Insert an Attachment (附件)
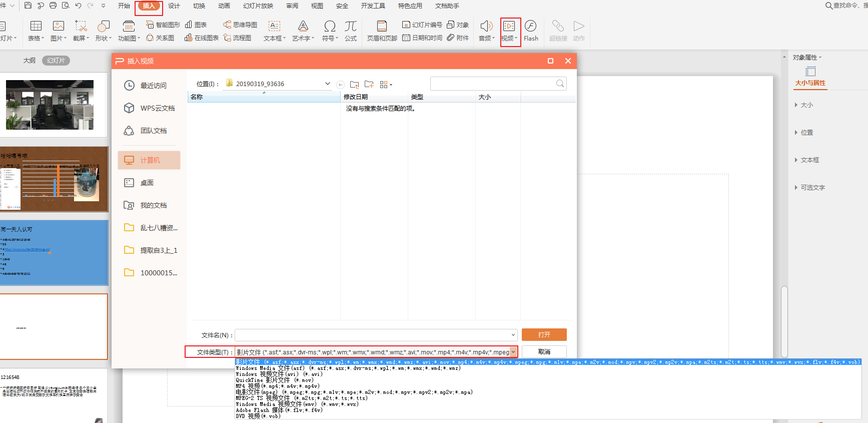868x423 pixels. [458, 38]
